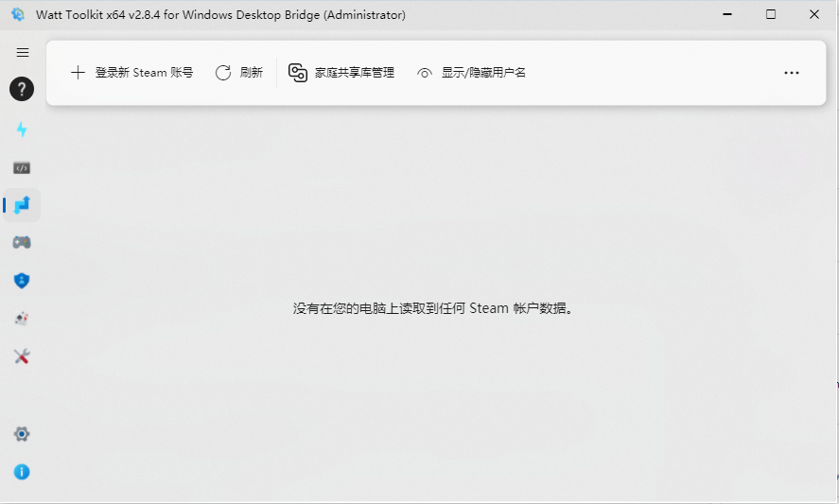
Task: Open 家庭共享库管理
Action: 341,73
